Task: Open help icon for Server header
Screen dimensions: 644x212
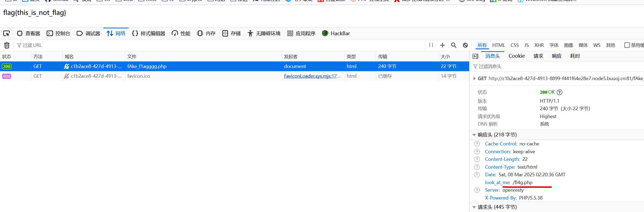Action: pos(477,190)
